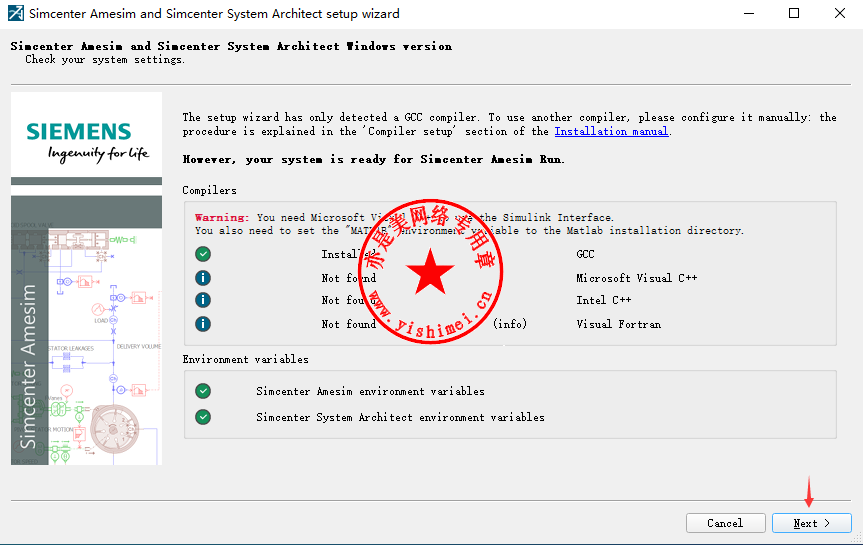
Task: Click the Compilers section heading
Action: click(210, 190)
